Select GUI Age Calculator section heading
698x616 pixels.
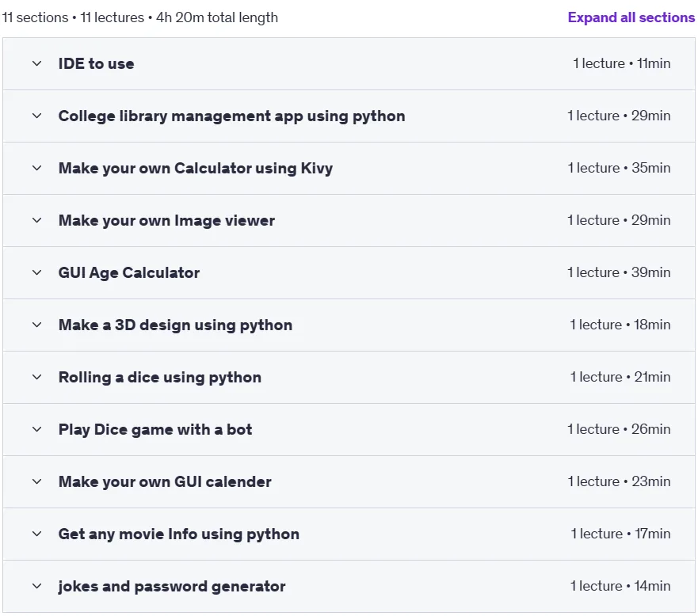point(129,272)
